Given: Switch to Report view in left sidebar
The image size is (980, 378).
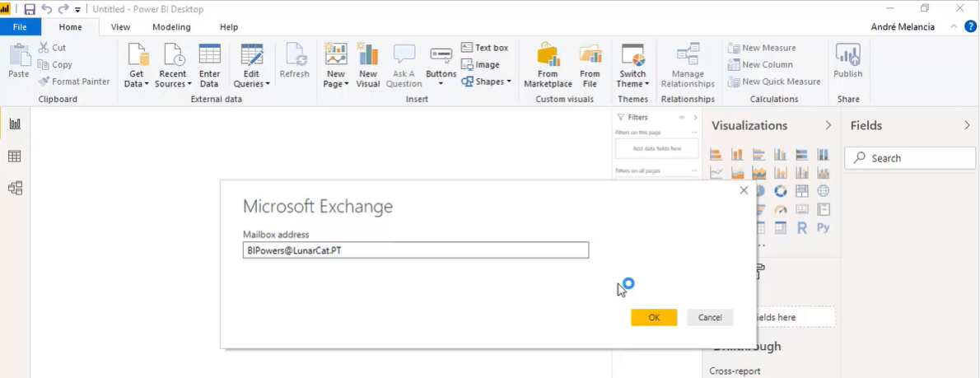Looking at the screenshot, I should [15, 124].
